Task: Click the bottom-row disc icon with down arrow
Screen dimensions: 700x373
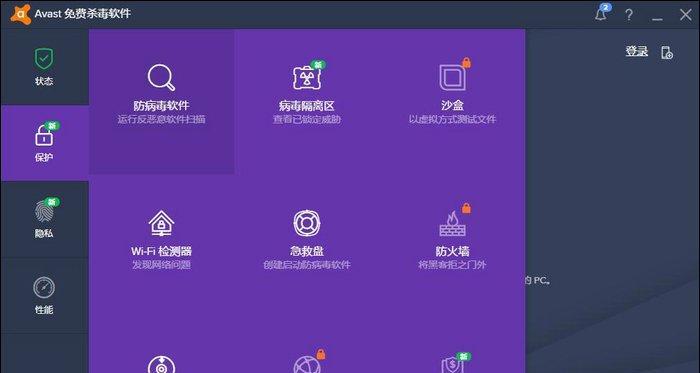Action: click(161, 365)
